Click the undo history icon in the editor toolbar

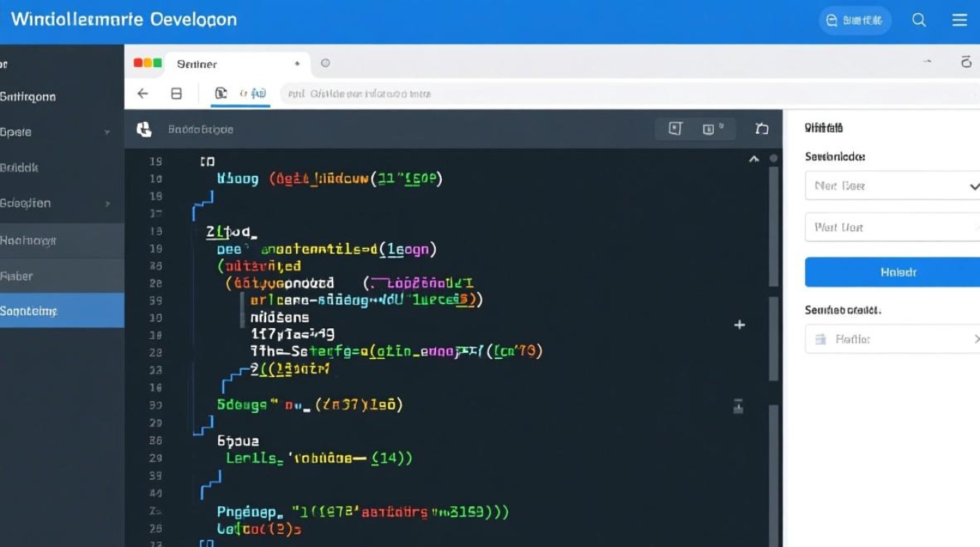coord(762,128)
